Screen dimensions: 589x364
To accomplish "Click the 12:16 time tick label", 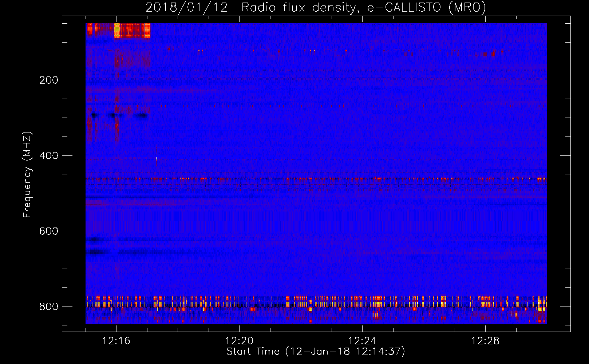I will (x=116, y=341).
